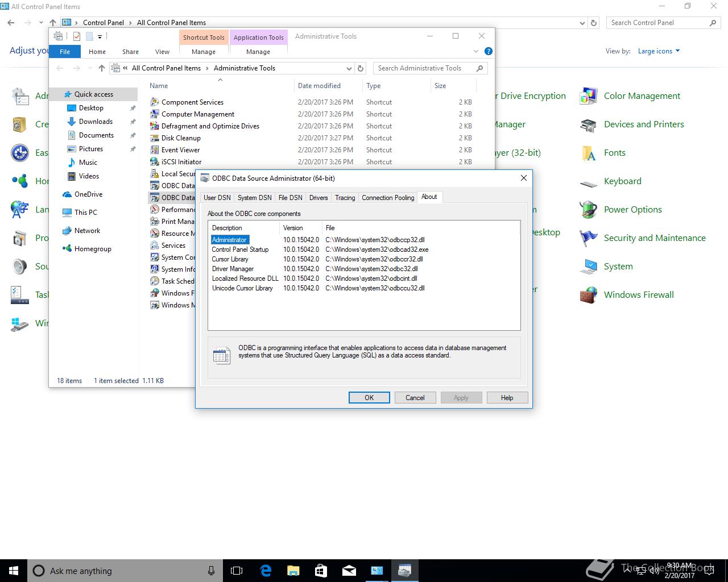Click Cancel in ODBC dialog
The height and width of the screenshot is (582, 728).
point(415,398)
